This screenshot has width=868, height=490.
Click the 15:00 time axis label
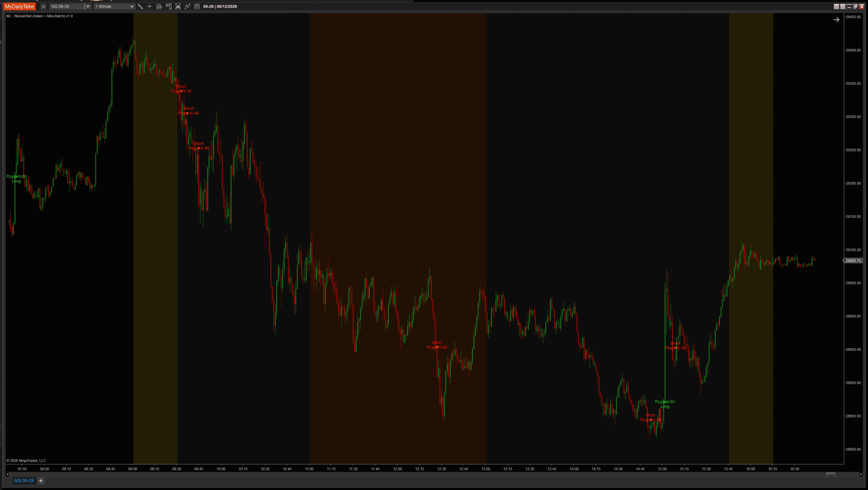pyautogui.click(x=662, y=469)
